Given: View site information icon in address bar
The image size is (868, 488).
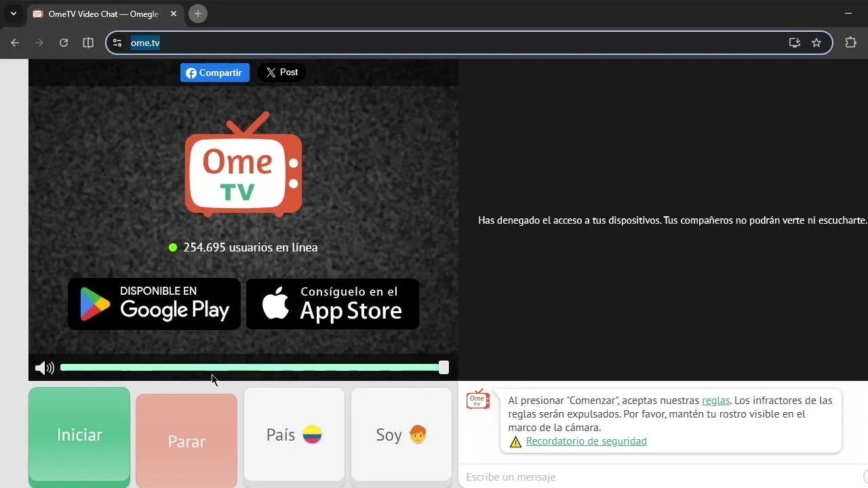Looking at the screenshot, I should click(x=117, y=43).
